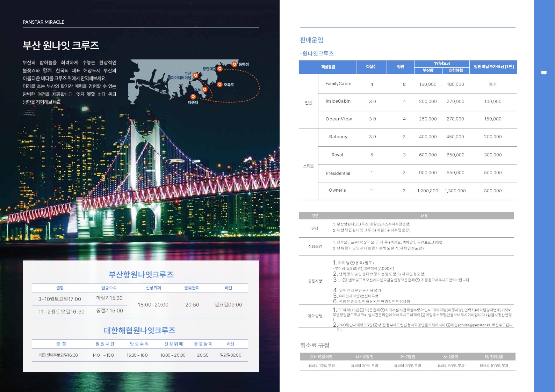The width and height of the screenshot is (555, 392).
Task: Click the 부산 국제여객터미널 map marker
Action: click(x=195, y=75)
